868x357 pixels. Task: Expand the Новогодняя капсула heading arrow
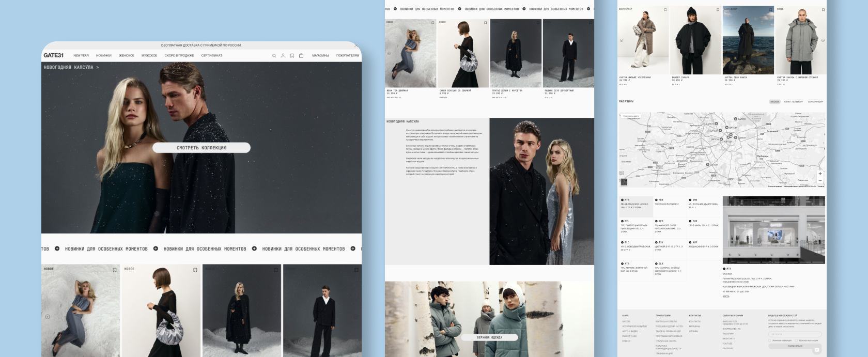(97, 67)
